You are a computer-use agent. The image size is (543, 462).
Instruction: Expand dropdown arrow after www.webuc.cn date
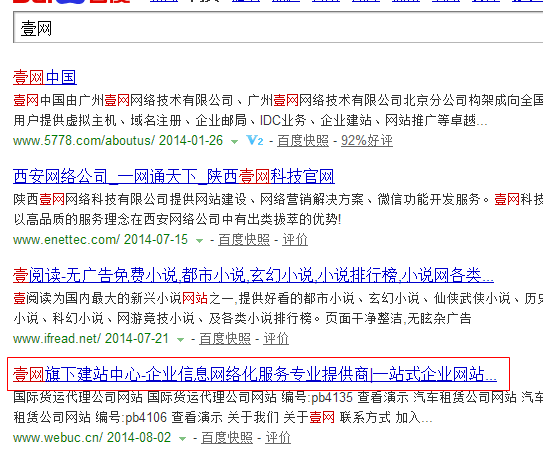[183, 439]
